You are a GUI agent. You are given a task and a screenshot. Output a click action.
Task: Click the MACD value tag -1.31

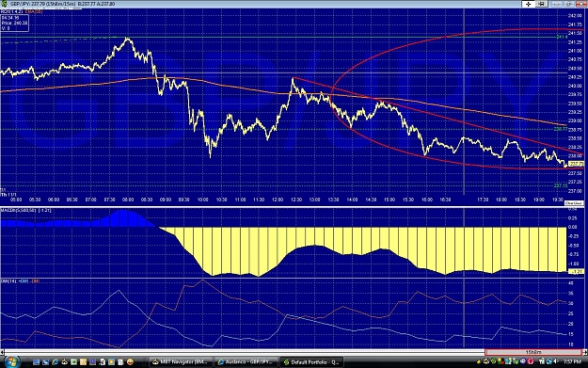(577, 271)
